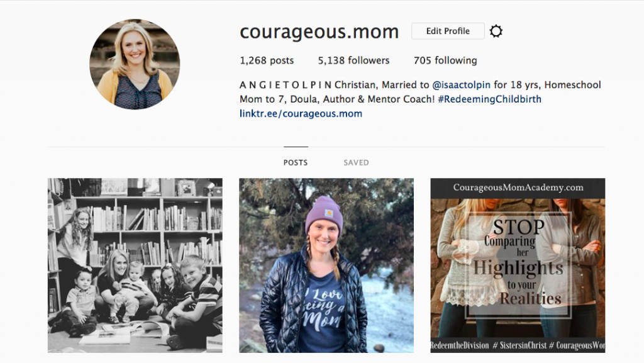Select the POSTS tab
644x363 pixels.
[x=296, y=162]
